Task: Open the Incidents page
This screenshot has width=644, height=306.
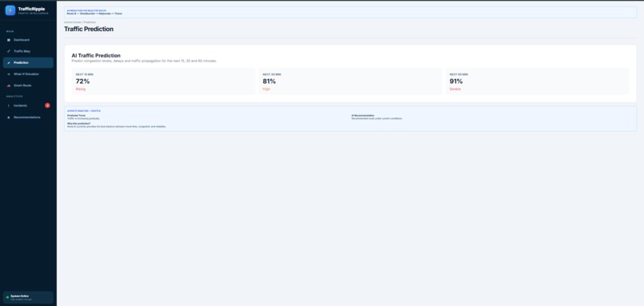Action: 28,105
